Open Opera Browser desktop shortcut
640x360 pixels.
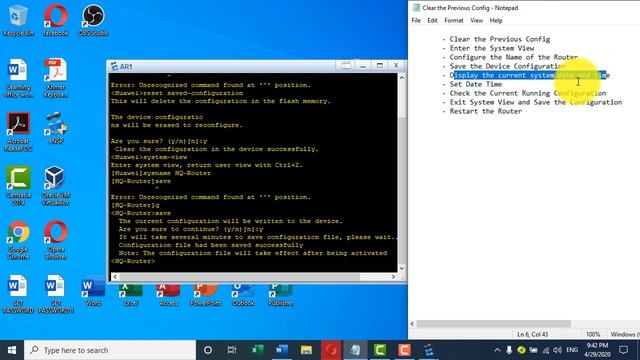click(x=56, y=240)
